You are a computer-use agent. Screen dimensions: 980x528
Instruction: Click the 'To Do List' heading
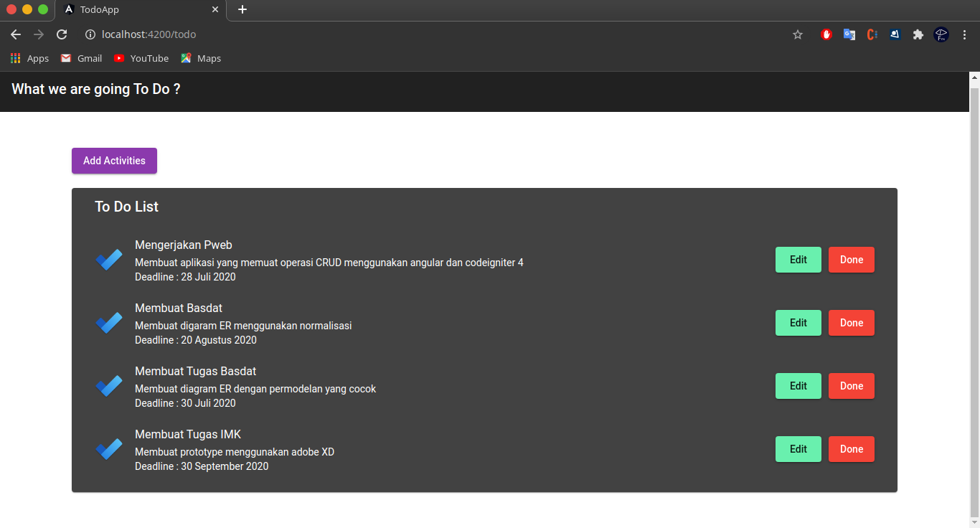[126, 207]
